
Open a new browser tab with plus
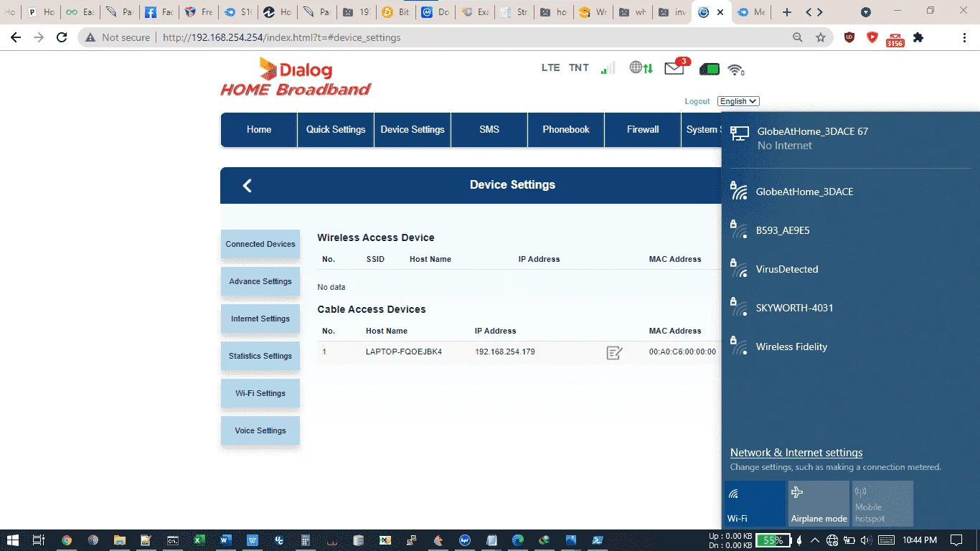coord(787,12)
